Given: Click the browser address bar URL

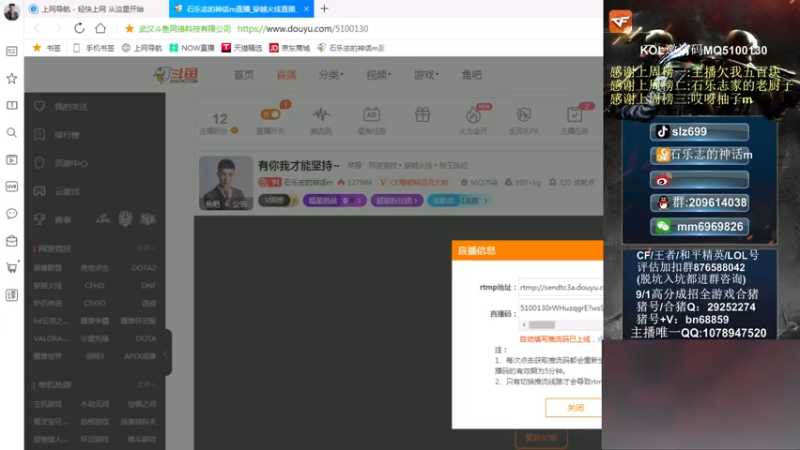Looking at the screenshot, I should pyautogui.click(x=303, y=29).
